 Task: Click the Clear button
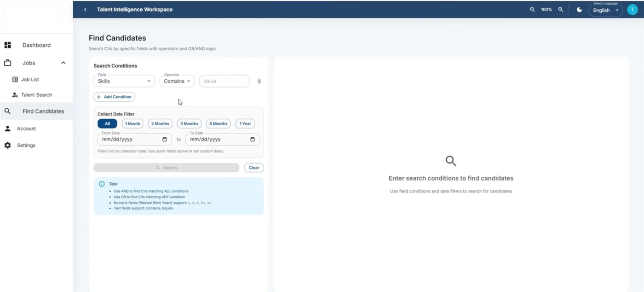pos(254,168)
